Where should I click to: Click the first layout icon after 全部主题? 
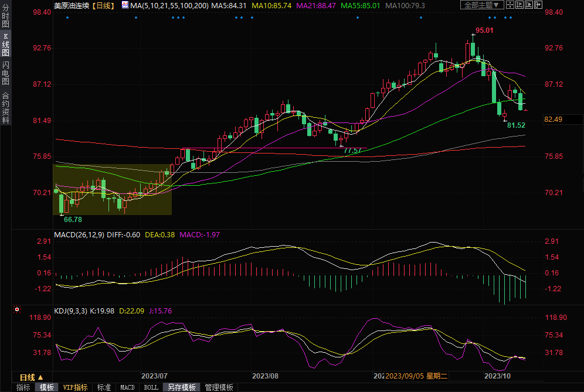(511, 5)
